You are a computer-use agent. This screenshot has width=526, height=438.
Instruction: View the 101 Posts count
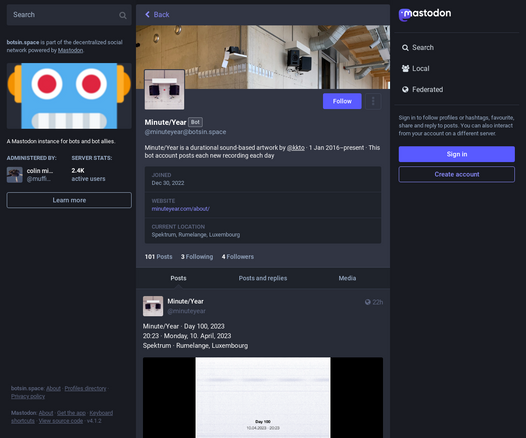[x=158, y=257]
